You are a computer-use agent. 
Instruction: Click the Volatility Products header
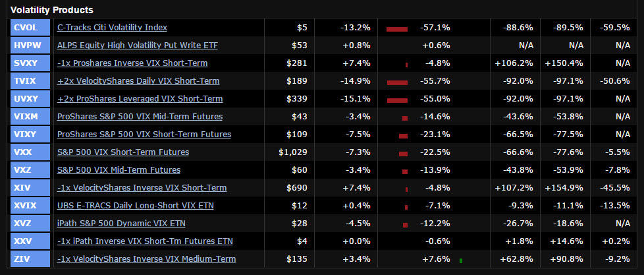point(48,10)
